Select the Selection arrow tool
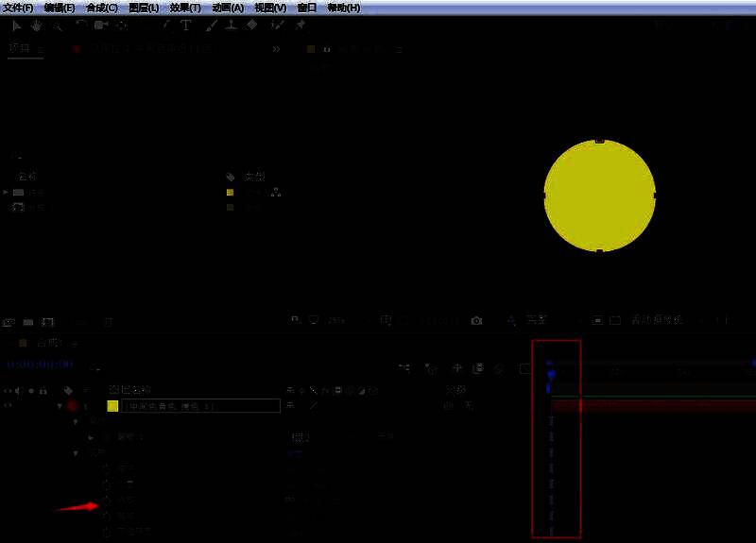 pos(16,25)
